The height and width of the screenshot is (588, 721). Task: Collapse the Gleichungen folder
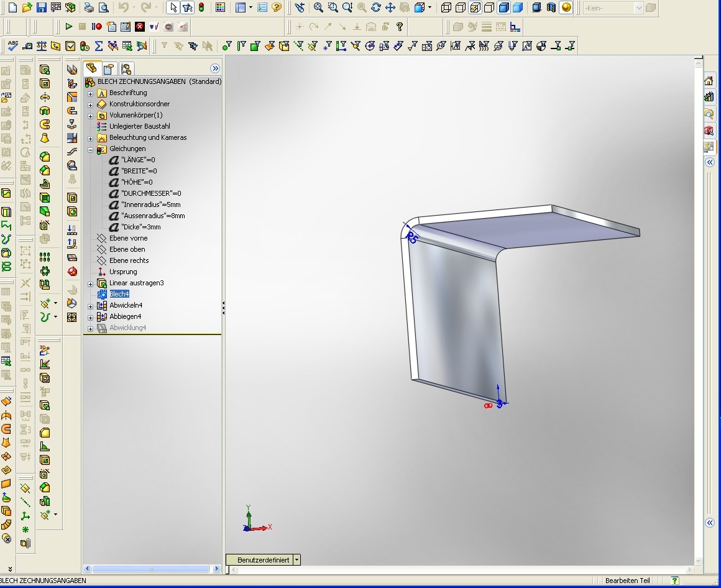click(x=91, y=149)
